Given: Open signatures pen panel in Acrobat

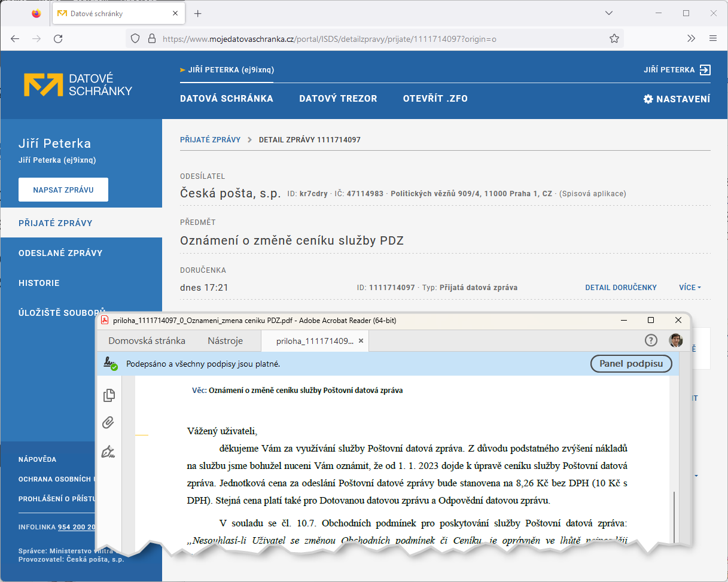Looking at the screenshot, I should click(108, 451).
